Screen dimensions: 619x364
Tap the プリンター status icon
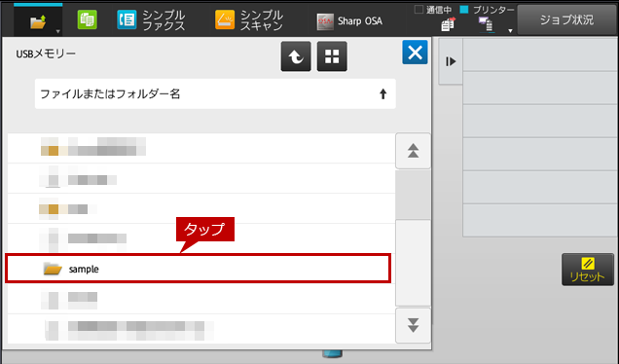pos(486,24)
